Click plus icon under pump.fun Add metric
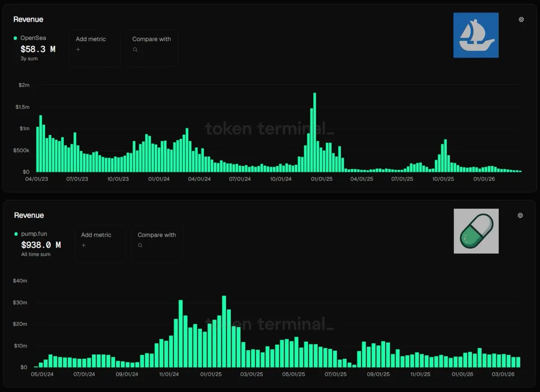 [x=83, y=245]
